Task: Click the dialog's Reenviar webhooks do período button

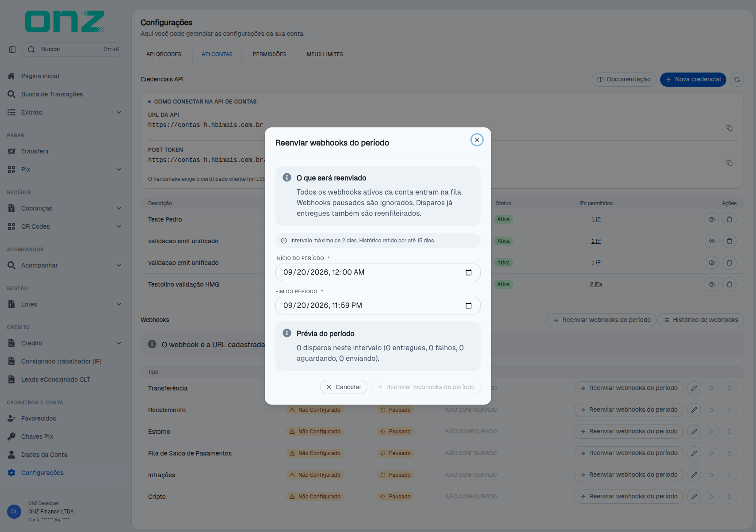Action: (x=425, y=387)
